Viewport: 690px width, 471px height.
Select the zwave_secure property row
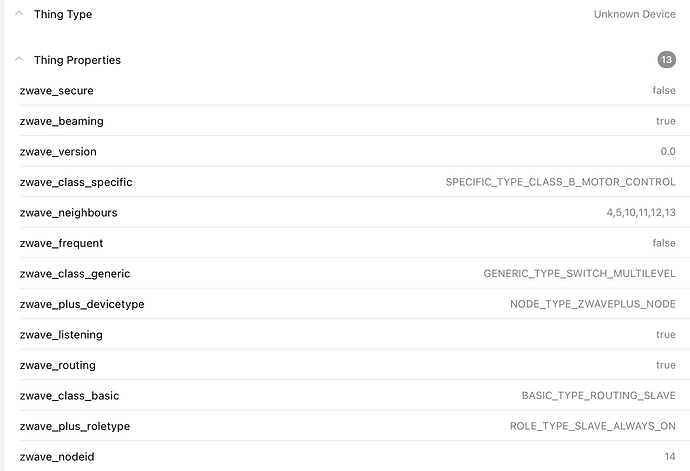coord(348,90)
